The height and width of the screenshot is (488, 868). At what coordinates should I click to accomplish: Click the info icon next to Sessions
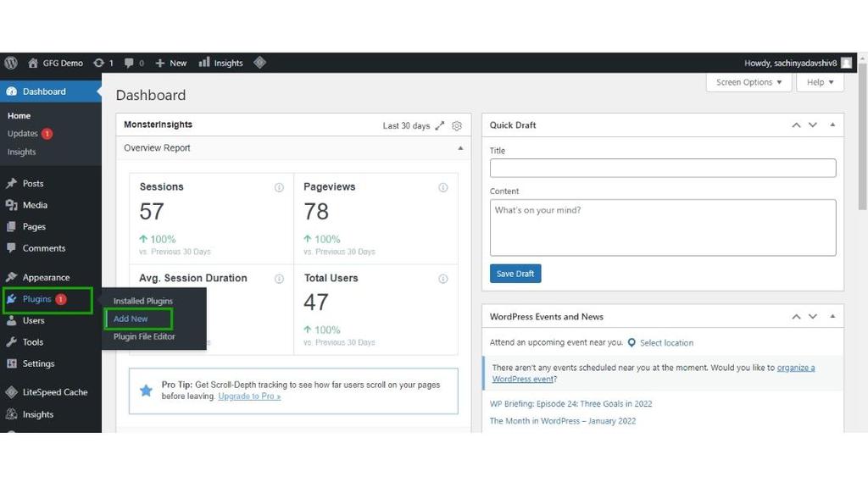tap(279, 187)
